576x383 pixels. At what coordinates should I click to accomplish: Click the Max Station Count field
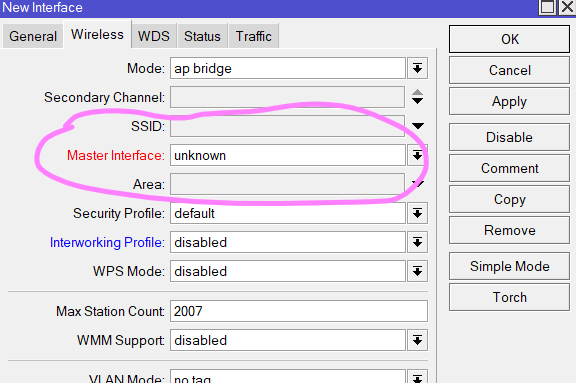tap(299, 311)
